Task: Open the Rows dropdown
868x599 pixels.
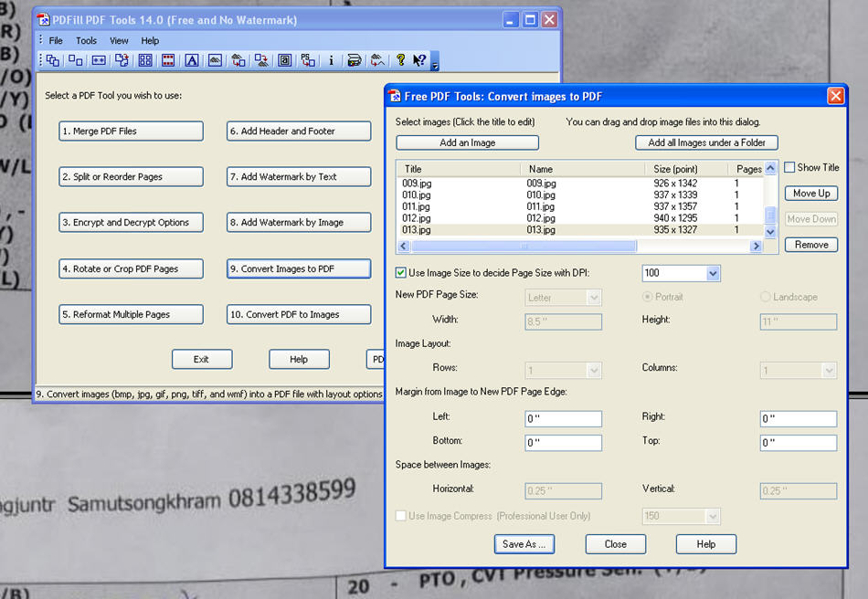Action: pyautogui.click(x=594, y=370)
